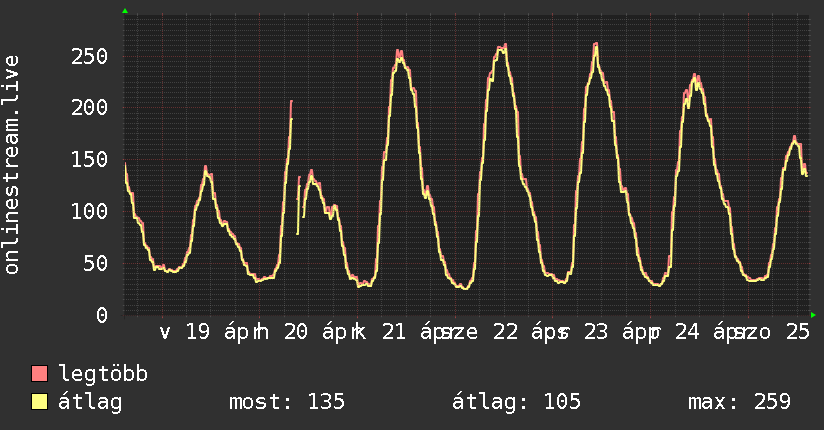Click the 'max: 259' maximum value
824x430 pixels.
739,402
